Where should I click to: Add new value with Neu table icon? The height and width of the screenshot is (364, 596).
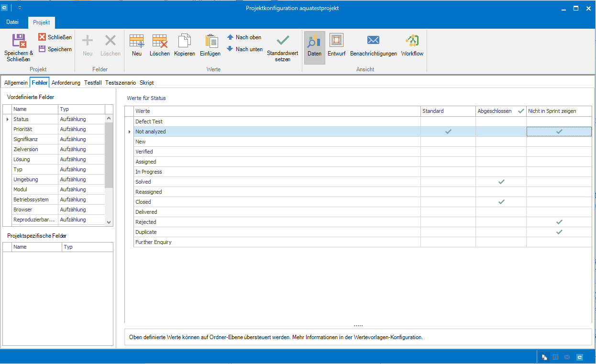coord(137,42)
